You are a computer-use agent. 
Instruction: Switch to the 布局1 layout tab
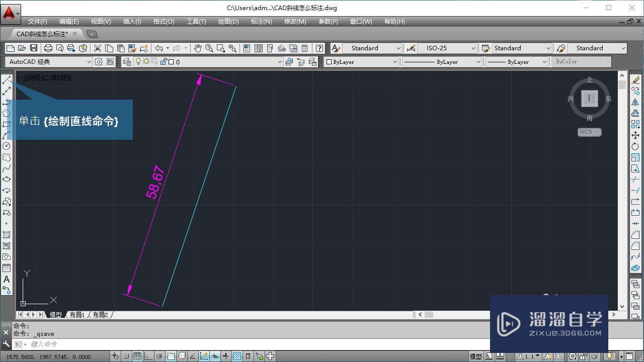click(77, 315)
